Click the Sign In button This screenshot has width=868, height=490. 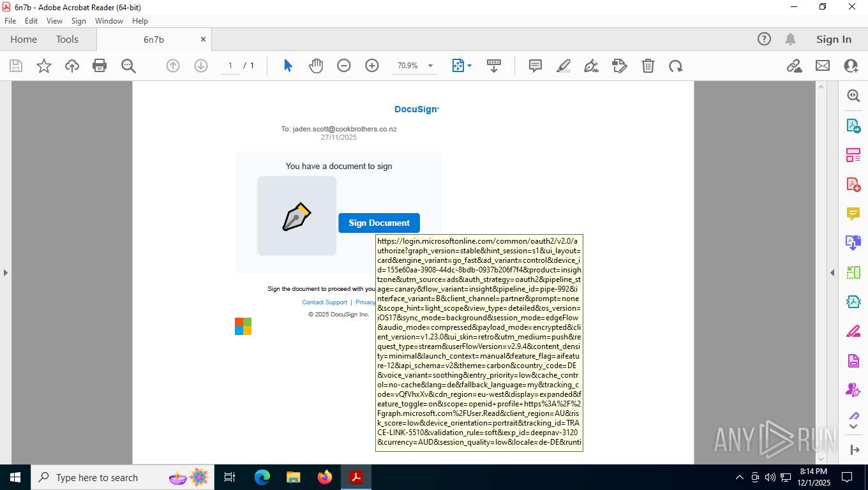click(834, 39)
